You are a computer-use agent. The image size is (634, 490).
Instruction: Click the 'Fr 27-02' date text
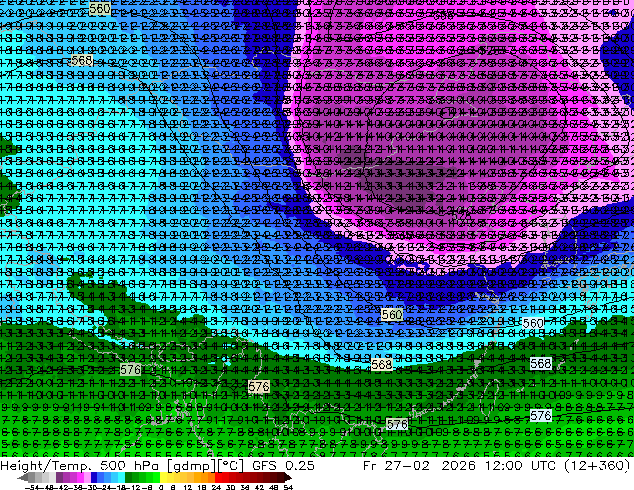coord(396,466)
